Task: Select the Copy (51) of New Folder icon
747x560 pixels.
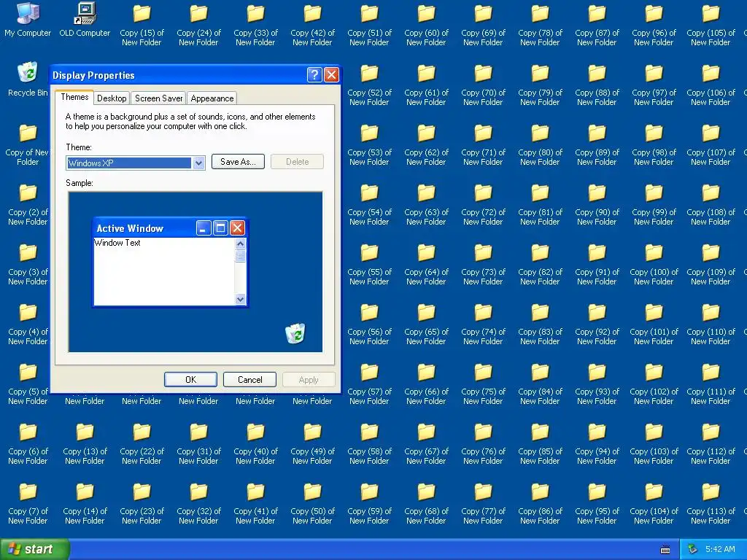Action: pyautogui.click(x=369, y=25)
